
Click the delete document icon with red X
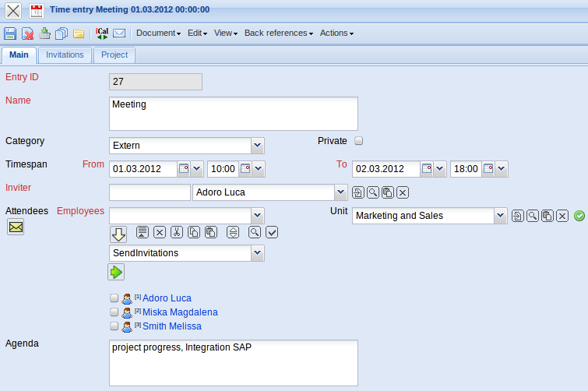pos(27,33)
